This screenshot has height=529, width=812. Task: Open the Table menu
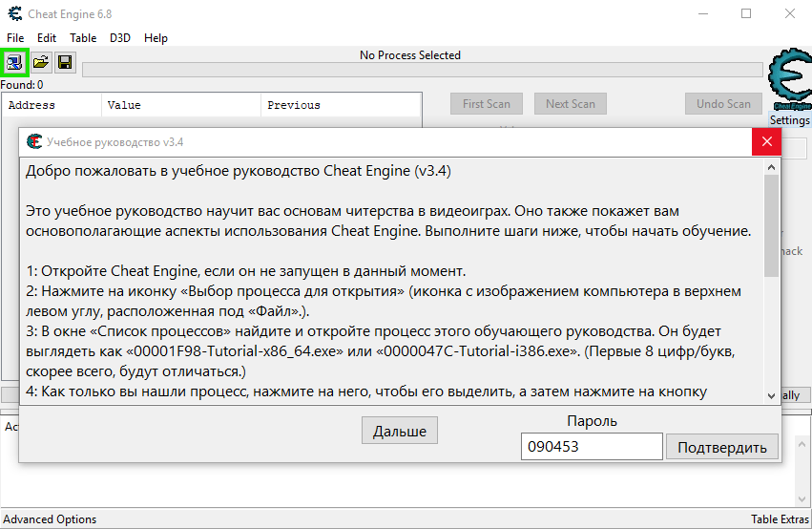[83, 38]
